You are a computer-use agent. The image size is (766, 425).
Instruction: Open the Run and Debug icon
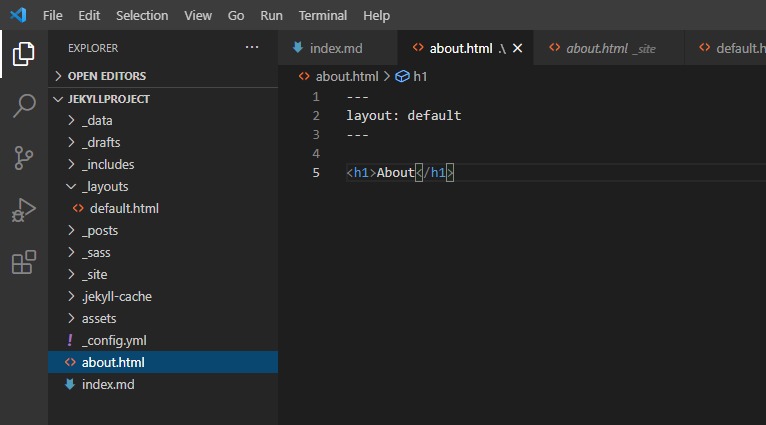(x=24, y=210)
